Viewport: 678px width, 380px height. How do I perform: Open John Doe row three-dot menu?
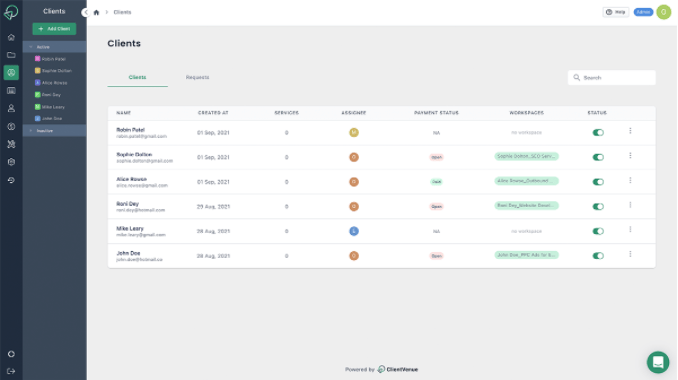(x=630, y=254)
